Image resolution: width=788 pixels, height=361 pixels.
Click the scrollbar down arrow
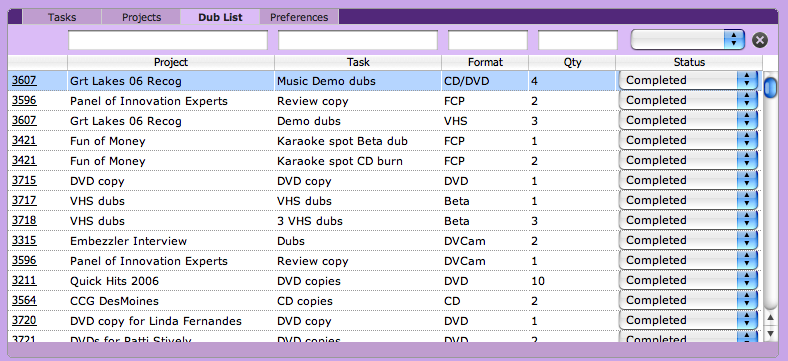click(x=770, y=333)
